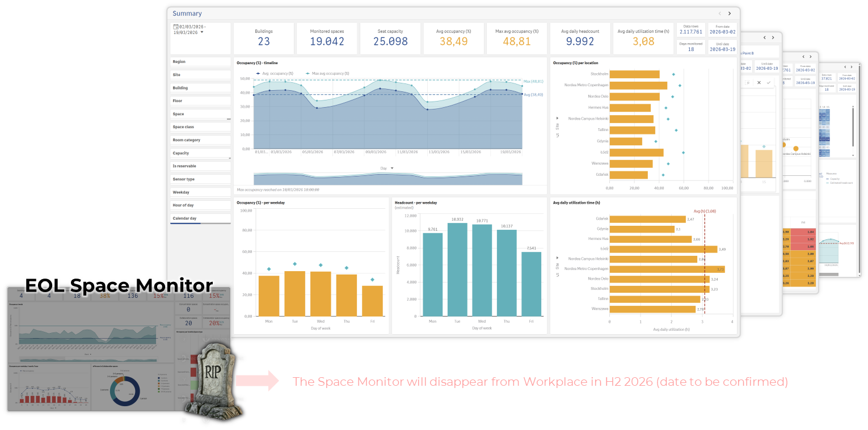Expand Site arrow in Avg daily utilization chart

coord(557,257)
